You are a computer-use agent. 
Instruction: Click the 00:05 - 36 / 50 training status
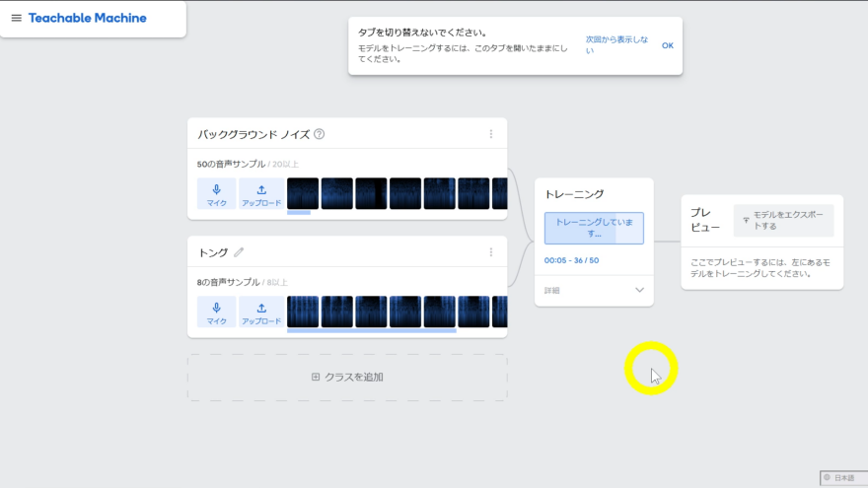pos(571,260)
